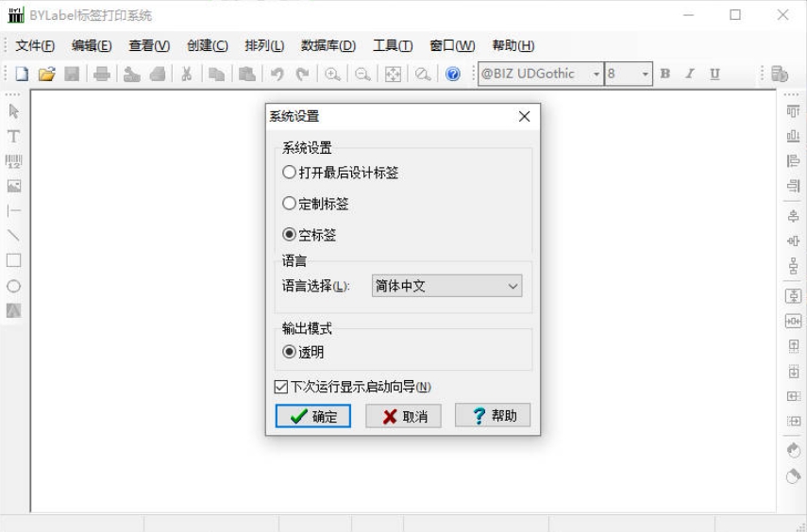
Task: Select the Text tool
Action: pos(14,137)
